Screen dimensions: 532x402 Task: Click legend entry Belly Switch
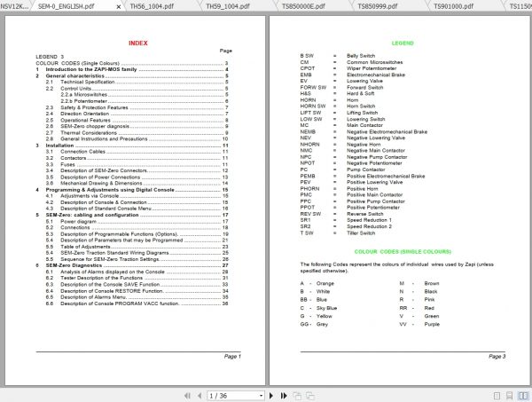(361, 56)
